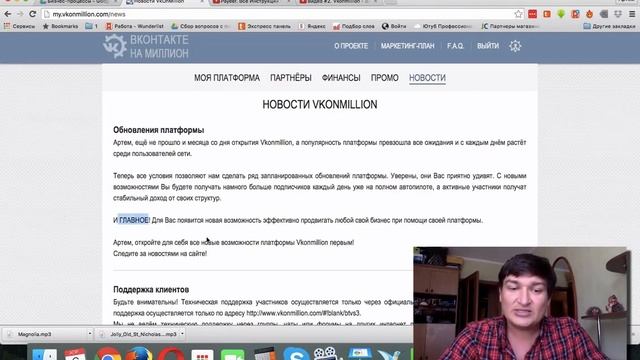Open Calendar from the dock
Viewport: 640px width, 360px height.
pyautogui.click(x=75, y=353)
